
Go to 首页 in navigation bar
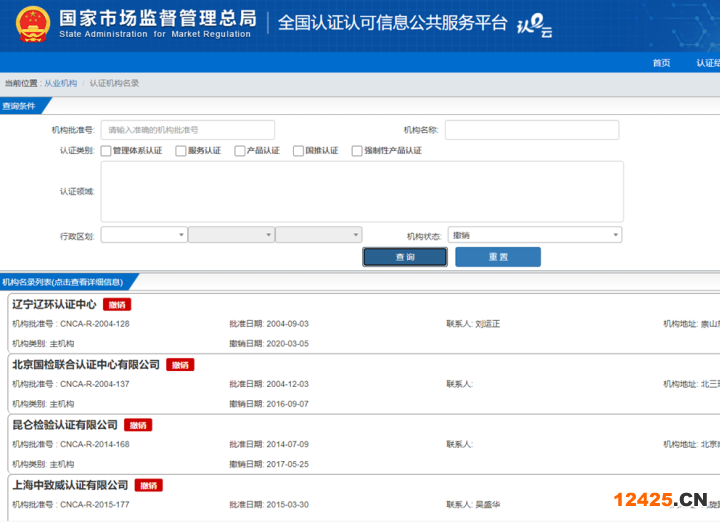coord(661,63)
